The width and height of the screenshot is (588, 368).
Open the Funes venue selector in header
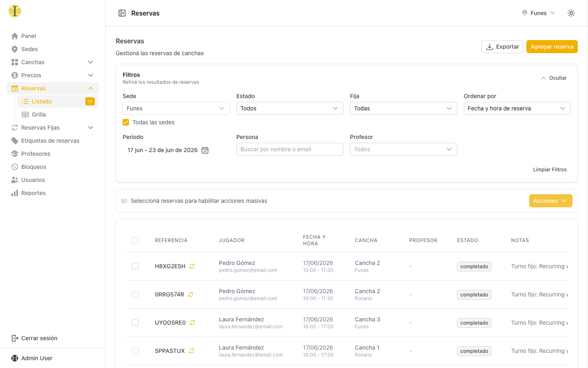[539, 13]
